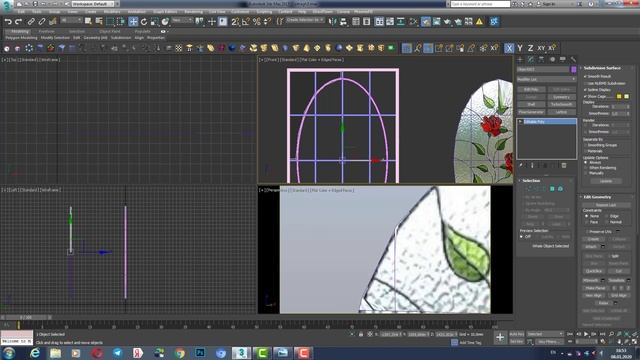Activate Select and Move tool
The image size is (640, 360).
pyautogui.click(x=133, y=22)
